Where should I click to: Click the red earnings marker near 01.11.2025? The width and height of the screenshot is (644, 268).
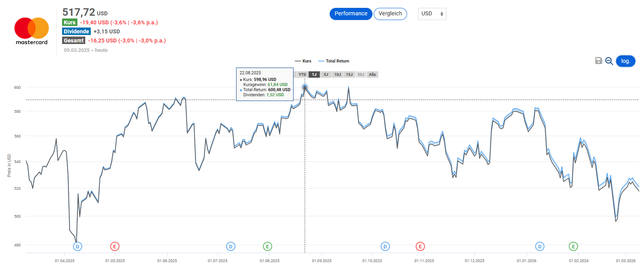pyautogui.click(x=420, y=246)
